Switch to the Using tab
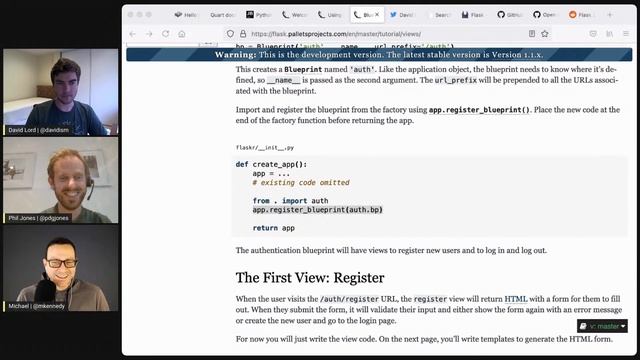This screenshot has height=360, width=640. click(x=330, y=15)
